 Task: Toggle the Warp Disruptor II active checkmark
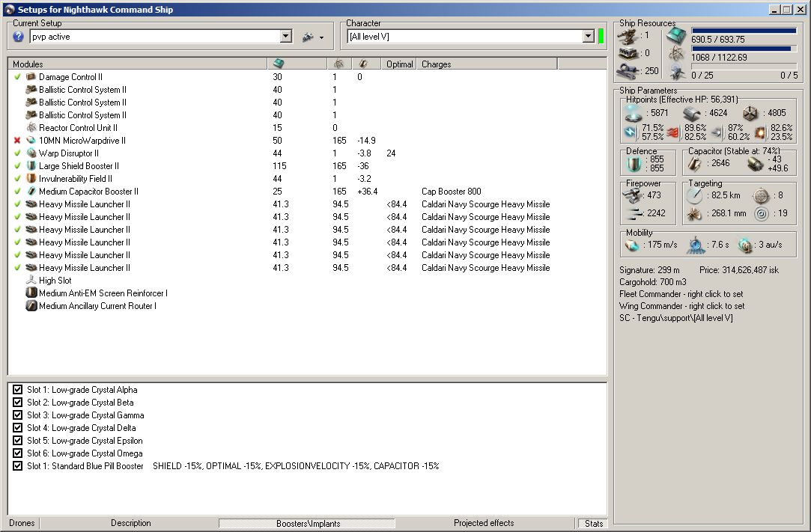coord(17,153)
